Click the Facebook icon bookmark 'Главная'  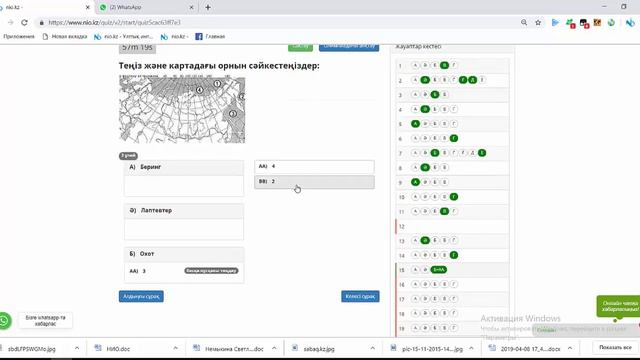(199, 37)
